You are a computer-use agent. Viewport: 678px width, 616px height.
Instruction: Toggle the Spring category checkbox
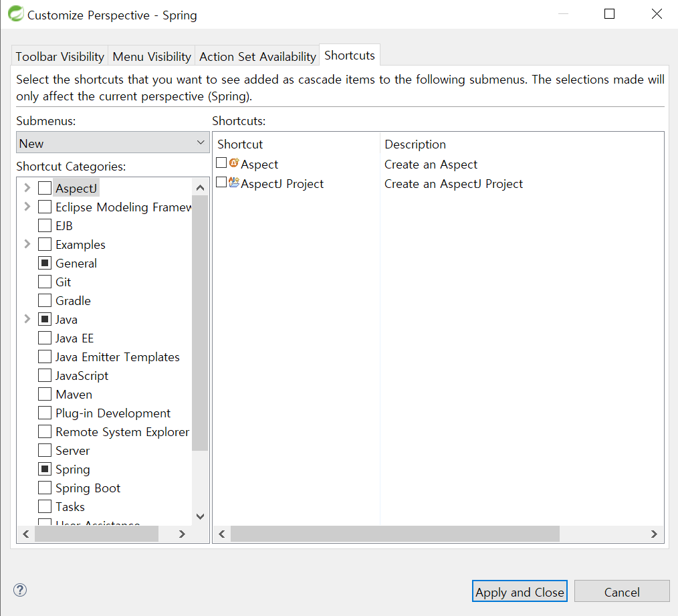tap(45, 469)
